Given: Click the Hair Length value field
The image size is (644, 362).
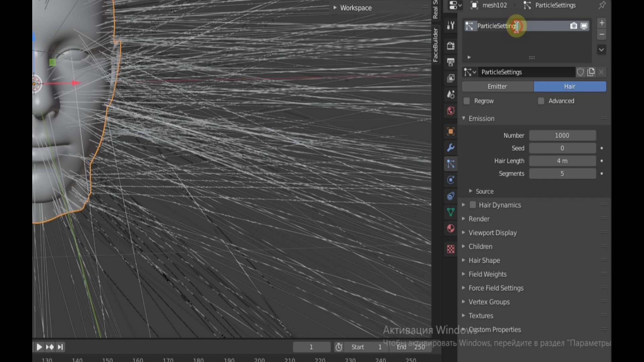Looking at the screenshot, I should point(562,161).
